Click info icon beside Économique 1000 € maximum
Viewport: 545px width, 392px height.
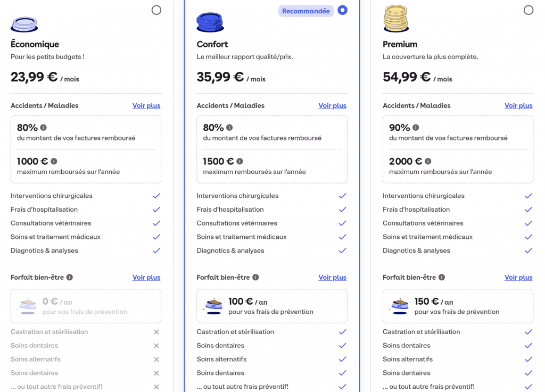click(x=54, y=161)
